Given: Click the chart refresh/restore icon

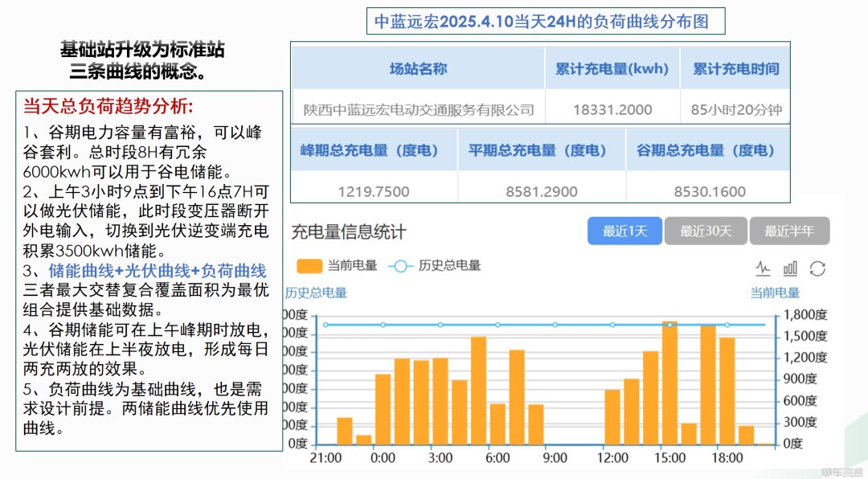Looking at the screenshot, I should click(x=817, y=268).
